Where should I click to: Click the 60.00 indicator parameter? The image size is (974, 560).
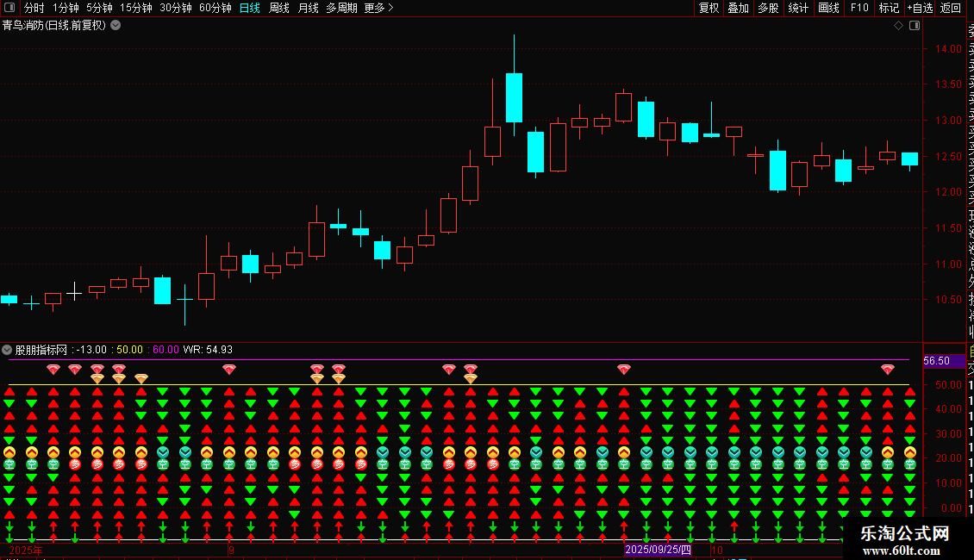click(165, 350)
